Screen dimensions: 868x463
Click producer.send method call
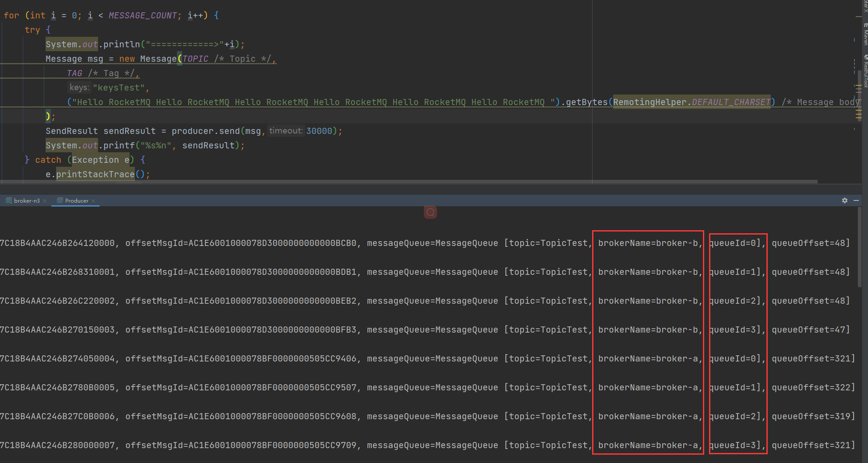(206, 131)
